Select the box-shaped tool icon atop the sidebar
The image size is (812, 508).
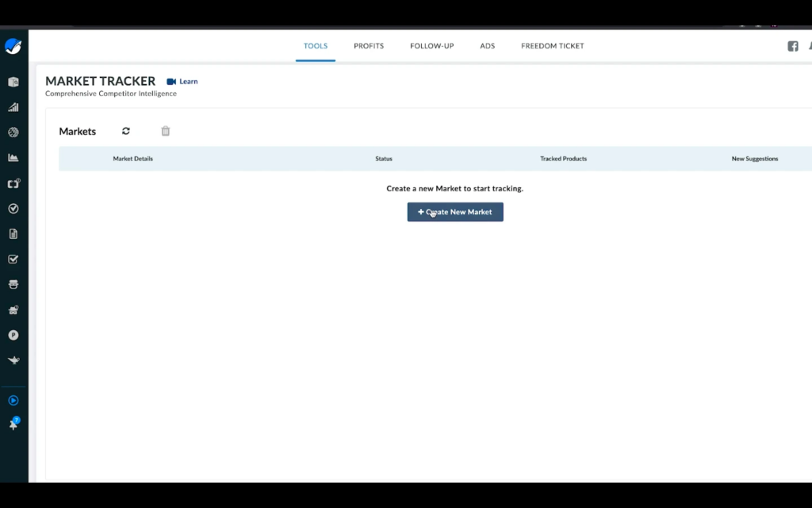(x=13, y=81)
